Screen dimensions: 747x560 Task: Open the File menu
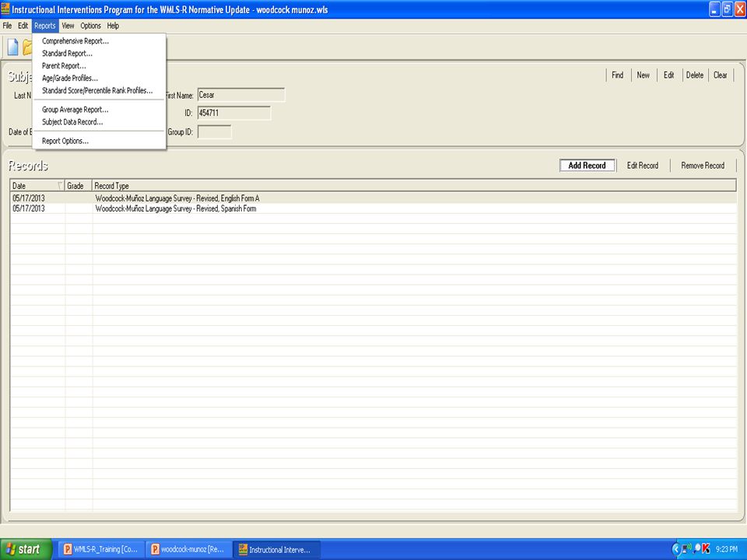(7, 26)
